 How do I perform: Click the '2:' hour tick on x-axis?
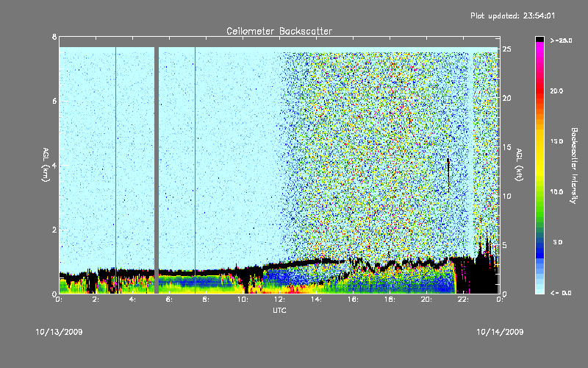click(96, 300)
